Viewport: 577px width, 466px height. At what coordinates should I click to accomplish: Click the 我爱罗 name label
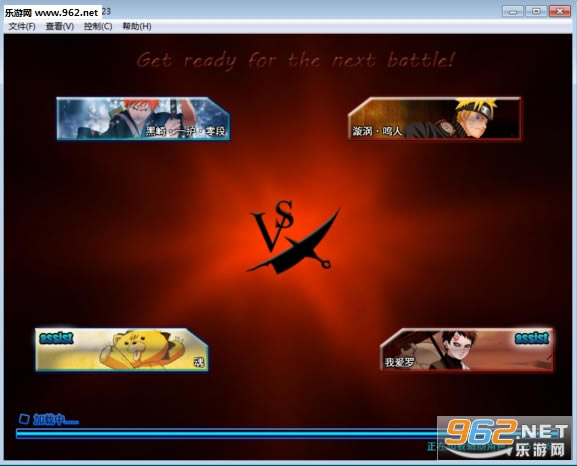pos(399,362)
